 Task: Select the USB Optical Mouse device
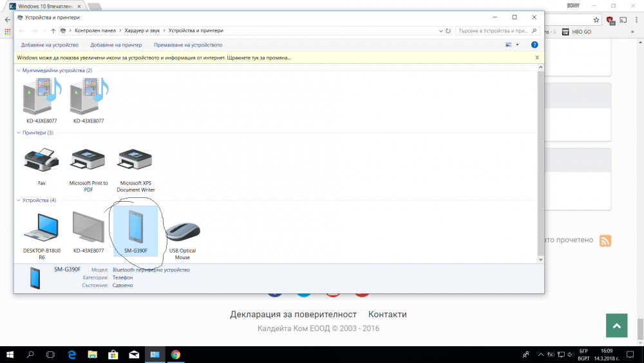(182, 240)
